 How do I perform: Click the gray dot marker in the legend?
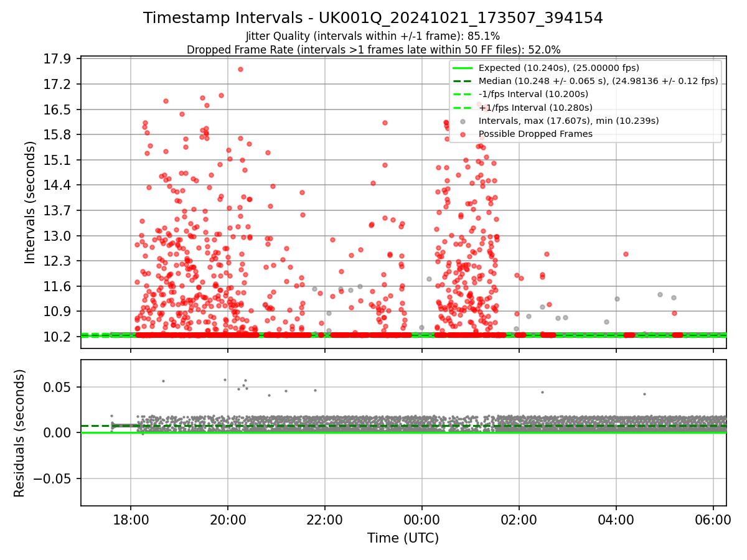click(463, 121)
